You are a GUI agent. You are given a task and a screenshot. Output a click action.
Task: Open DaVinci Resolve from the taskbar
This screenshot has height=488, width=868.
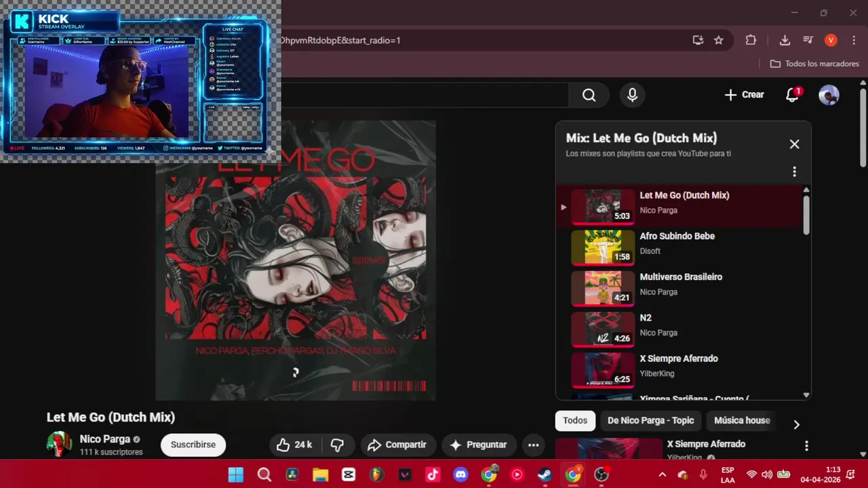(x=292, y=474)
